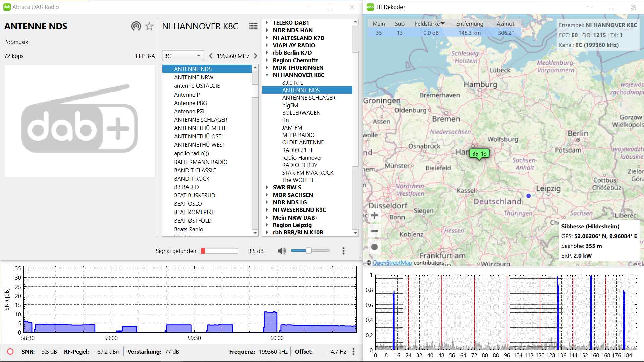This screenshot has width=644, height=362.
Task: Mark ANTENNE NDS as favorite star
Action: tap(149, 26)
